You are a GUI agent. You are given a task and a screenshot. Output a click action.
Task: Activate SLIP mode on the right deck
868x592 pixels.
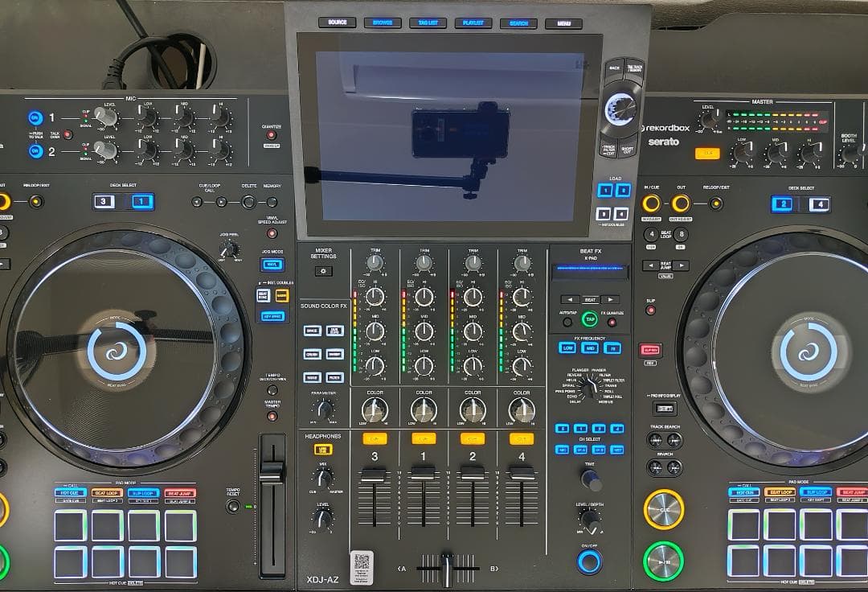[651, 310]
